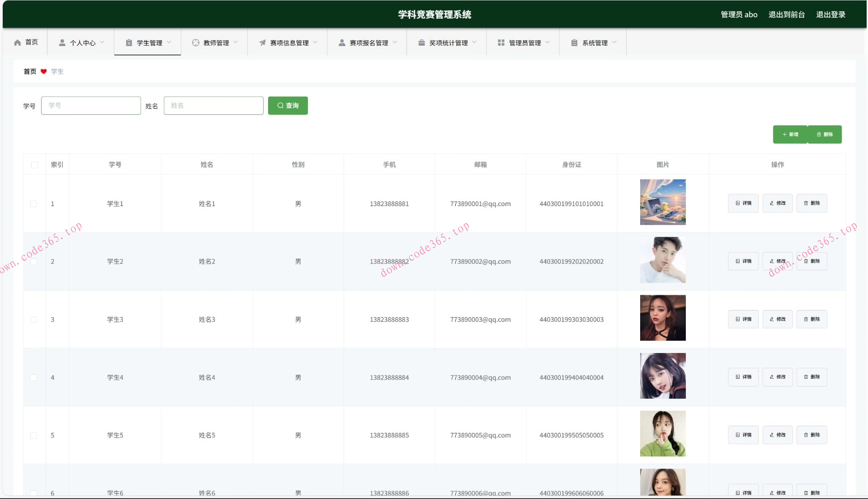Click the paper plane icon for 赛项信息管理

click(262, 42)
